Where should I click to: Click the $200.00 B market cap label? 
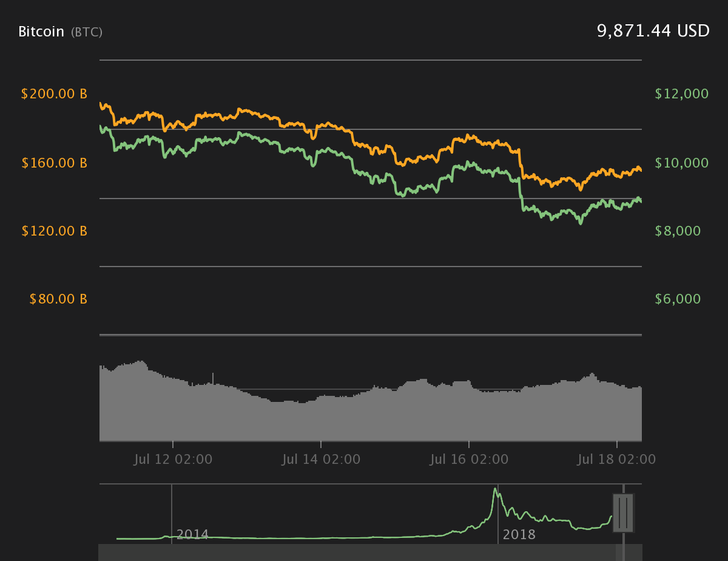54,94
